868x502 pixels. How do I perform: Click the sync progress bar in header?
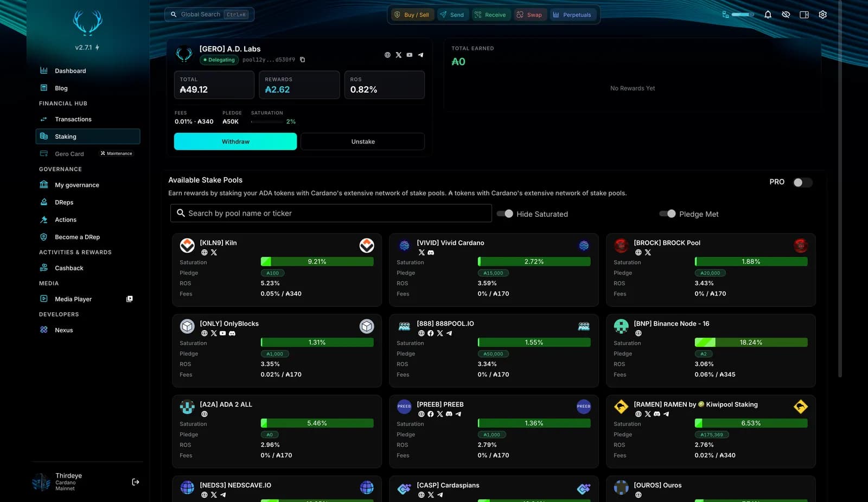point(743,15)
